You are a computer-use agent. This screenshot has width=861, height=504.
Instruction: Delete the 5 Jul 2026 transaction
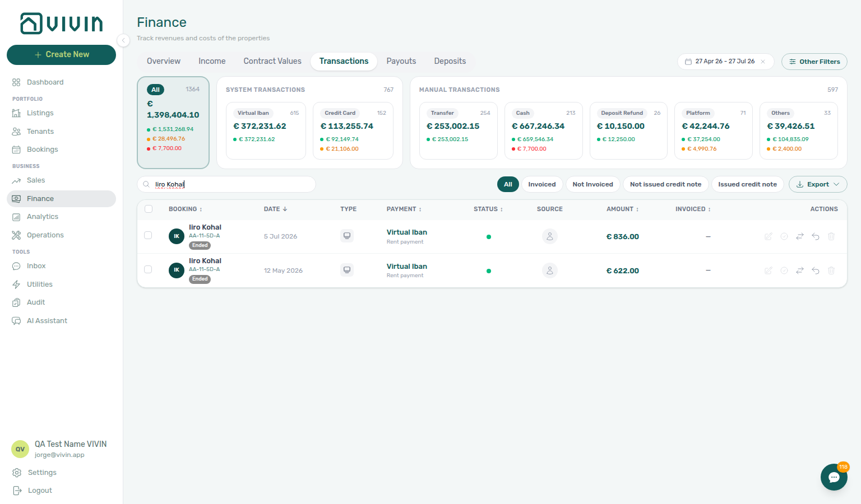click(831, 236)
